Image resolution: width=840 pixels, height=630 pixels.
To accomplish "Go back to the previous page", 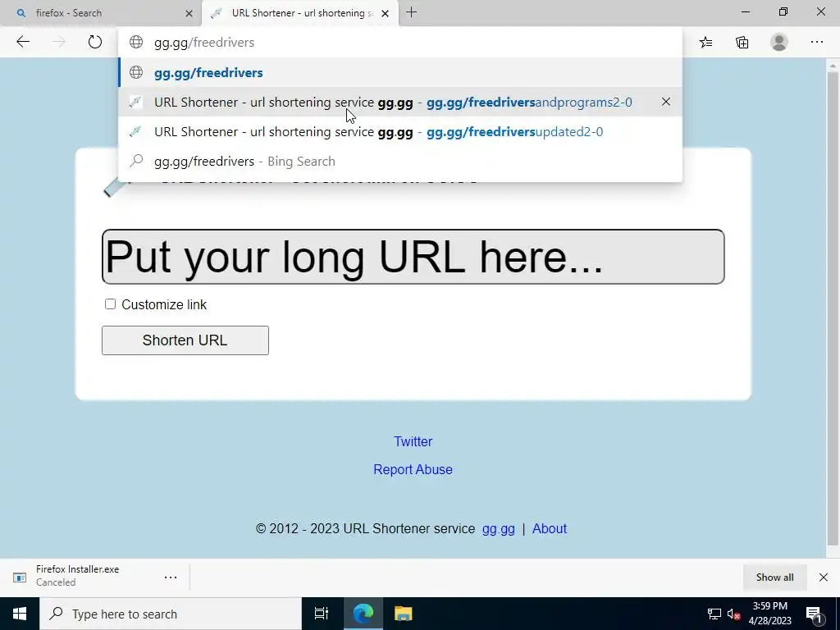I will (23, 42).
